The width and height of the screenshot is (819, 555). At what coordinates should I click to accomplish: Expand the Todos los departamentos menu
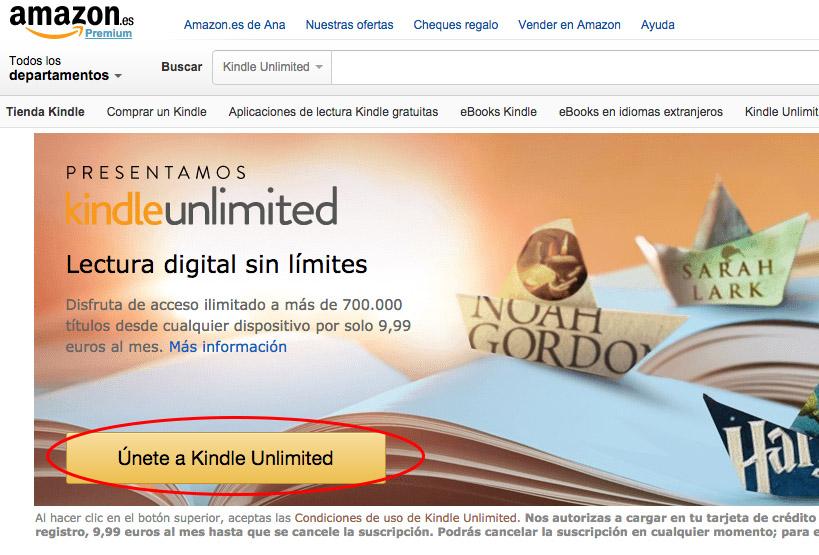click(x=65, y=68)
